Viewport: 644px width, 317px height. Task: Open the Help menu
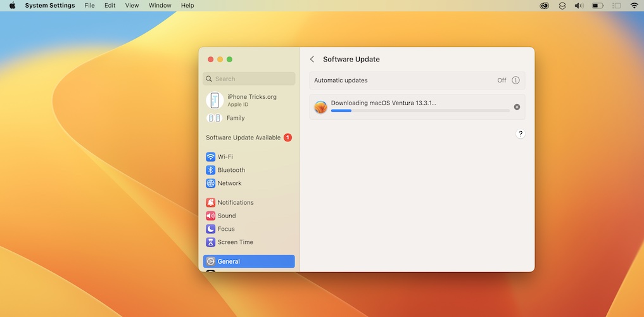187,5
